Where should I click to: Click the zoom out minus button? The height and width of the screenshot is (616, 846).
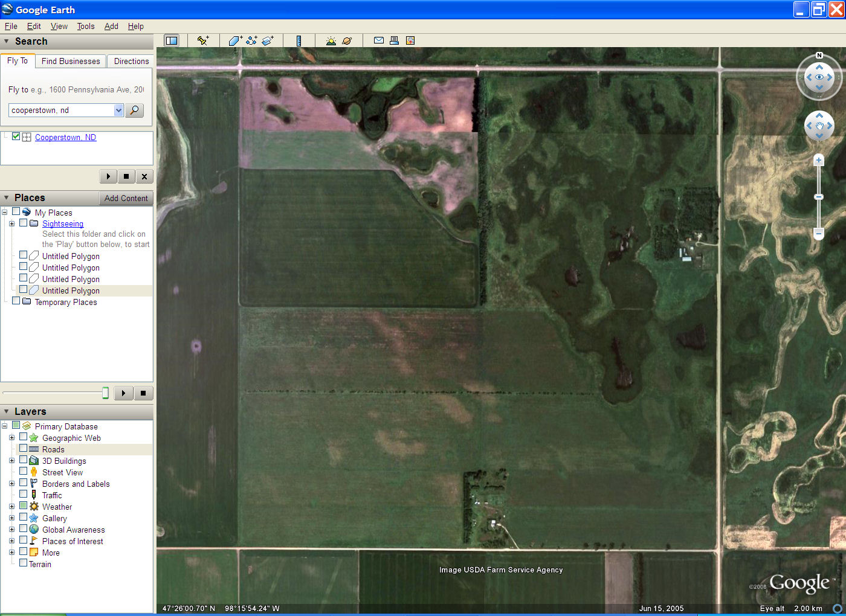click(819, 233)
